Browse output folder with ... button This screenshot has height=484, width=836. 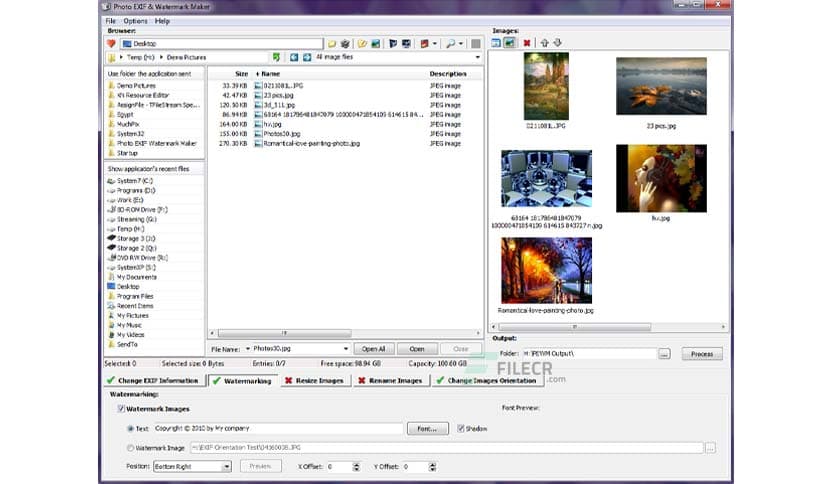pos(664,354)
